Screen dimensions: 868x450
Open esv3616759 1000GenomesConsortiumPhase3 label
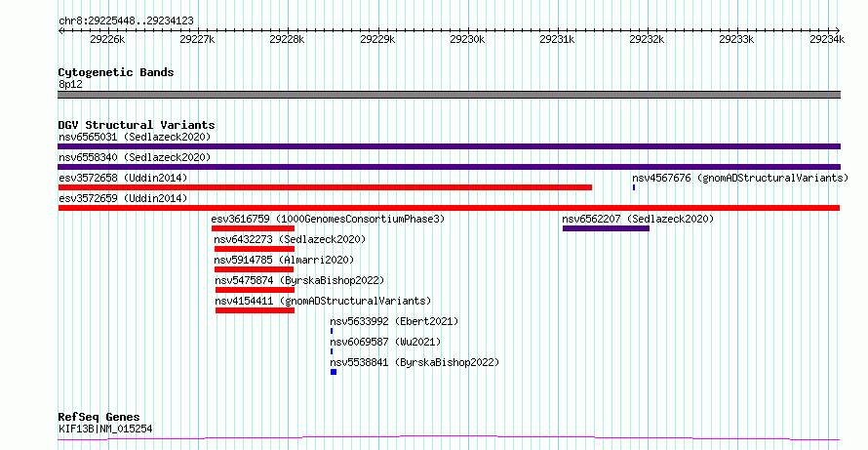coord(328,219)
